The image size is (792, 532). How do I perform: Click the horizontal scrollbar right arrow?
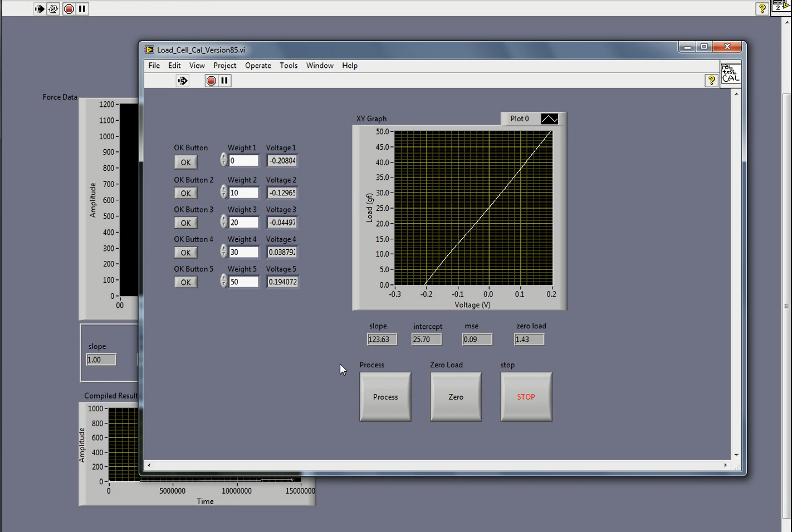coord(725,465)
